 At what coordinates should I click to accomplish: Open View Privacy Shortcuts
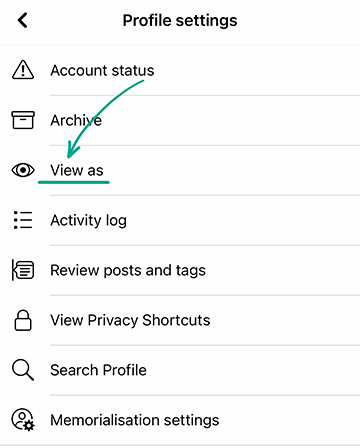180,320
